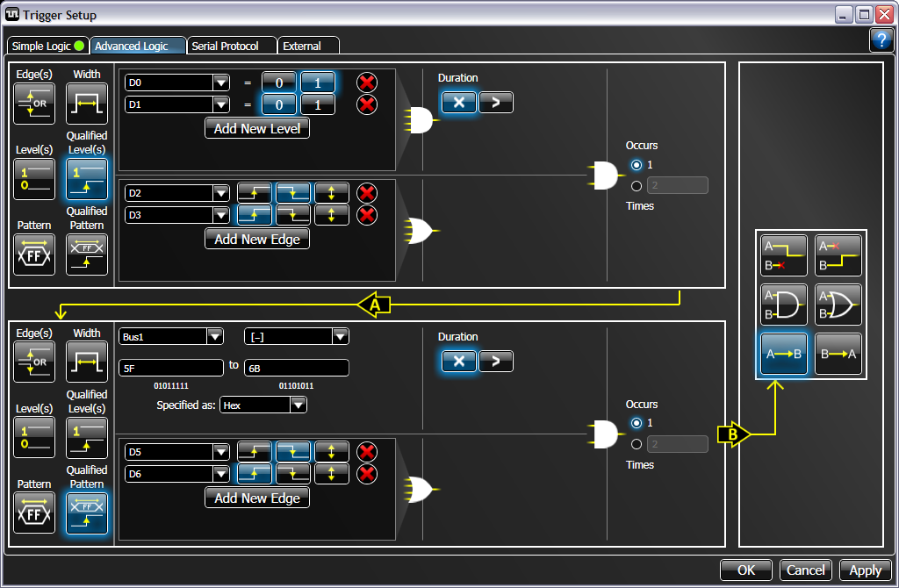Open the External tab

[308, 46]
